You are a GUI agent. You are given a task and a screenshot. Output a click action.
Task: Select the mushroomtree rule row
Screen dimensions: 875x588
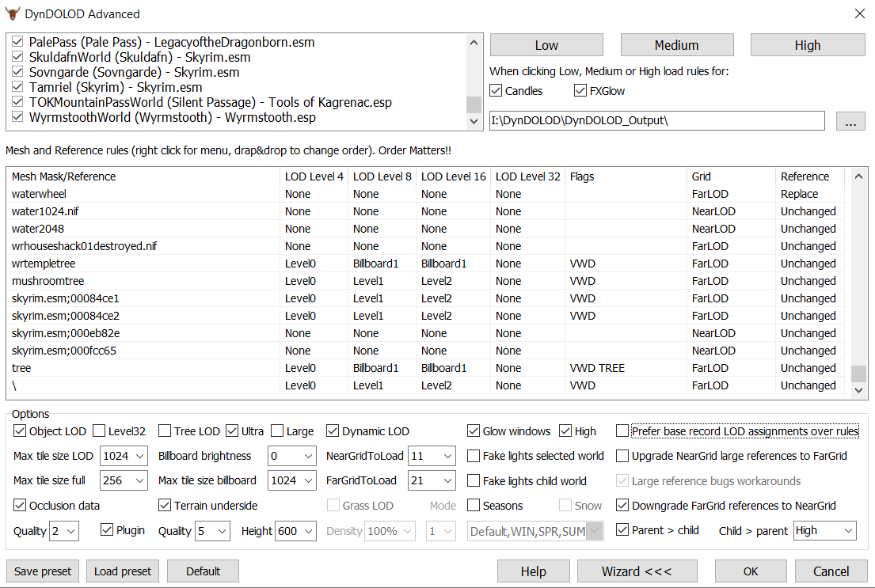pos(48,281)
